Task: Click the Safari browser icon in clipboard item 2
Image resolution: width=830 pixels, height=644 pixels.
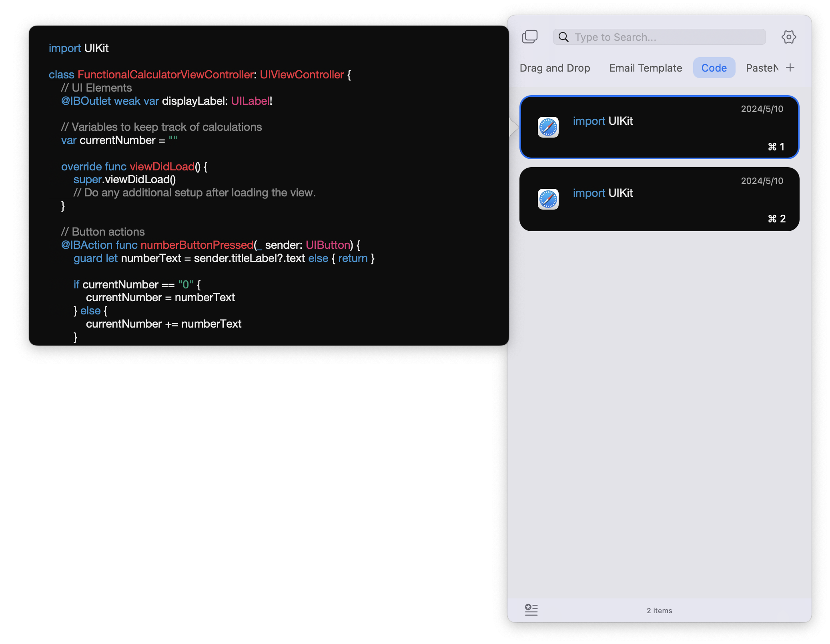Action: [549, 199]
